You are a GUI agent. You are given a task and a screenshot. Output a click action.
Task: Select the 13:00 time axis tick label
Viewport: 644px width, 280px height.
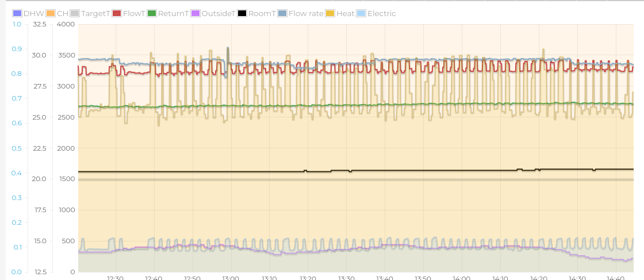[x=230, y=278]
